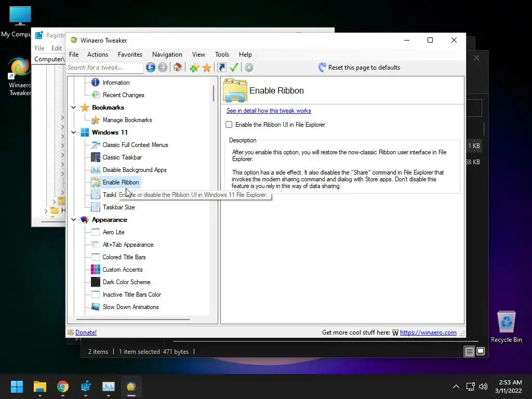Viewport: 532px width, 399px height.
Task: Open the Recycle Bin desktop icon
Action: click(506, 327)
